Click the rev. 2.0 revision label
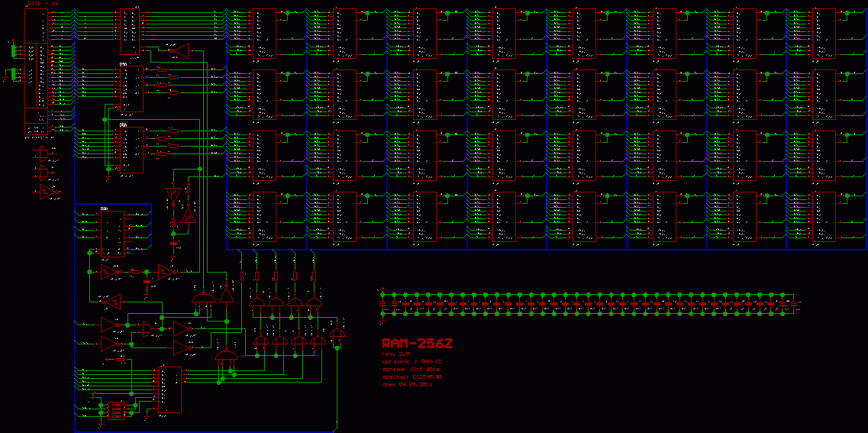868x433 pixels. click(396, 354)
